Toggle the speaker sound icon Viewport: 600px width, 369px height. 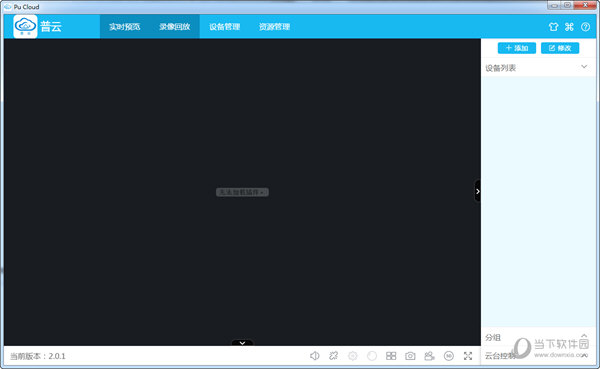(315, 356)
